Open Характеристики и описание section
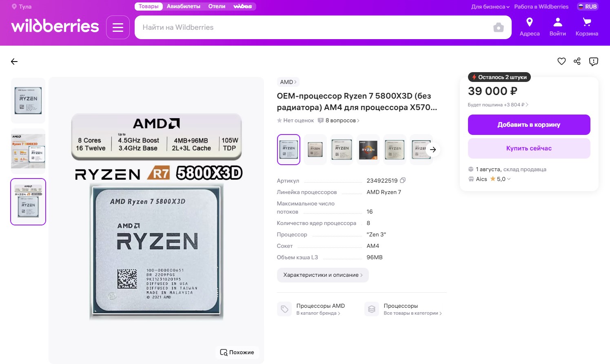The width and height of the screenshot is (610, 364). tap(323, 275)
